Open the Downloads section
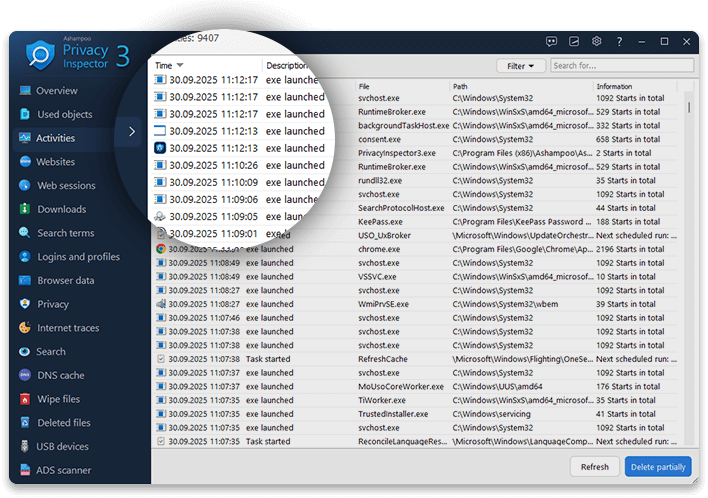708x498 pixels. 61,209
